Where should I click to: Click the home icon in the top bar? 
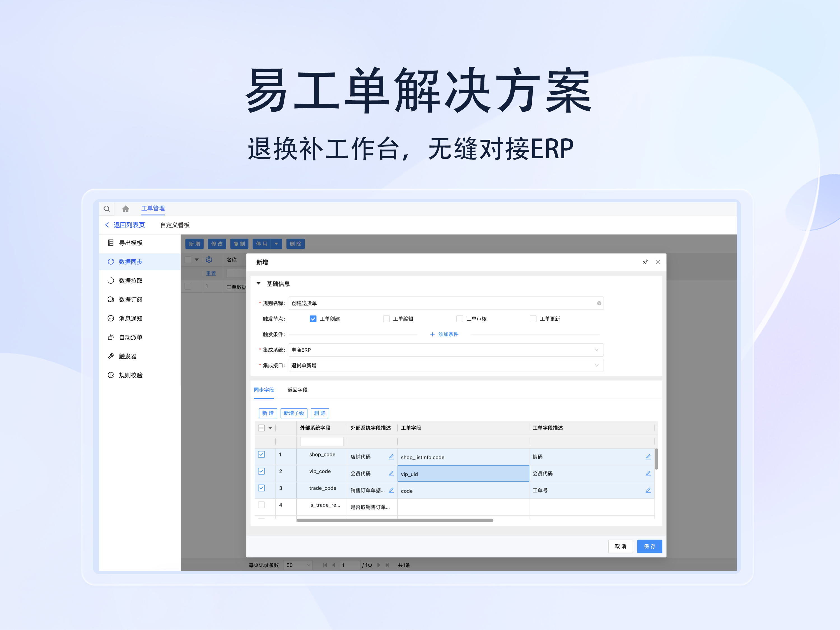tap(125, 209)
